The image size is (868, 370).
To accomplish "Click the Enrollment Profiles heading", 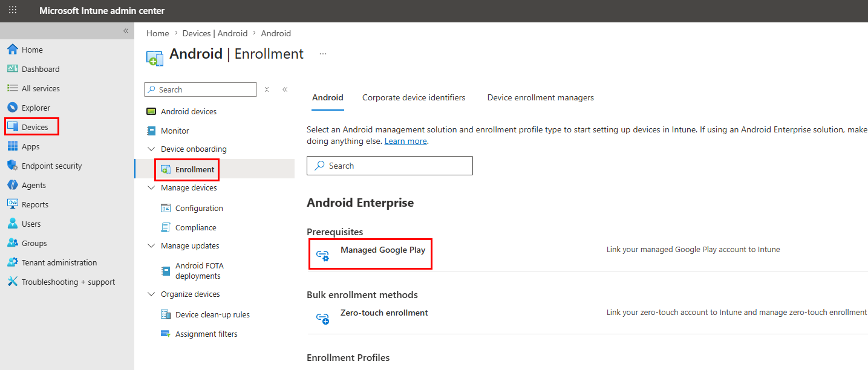I will (348, 357).
